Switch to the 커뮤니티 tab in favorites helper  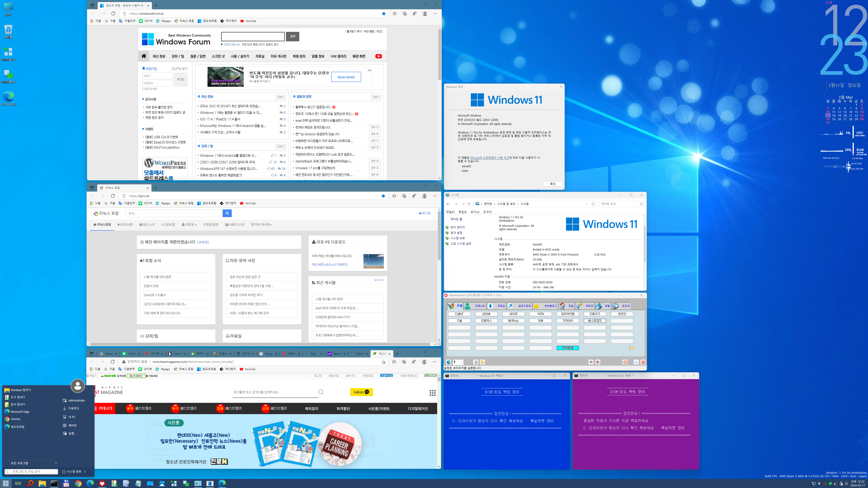[x=475, y=306]
